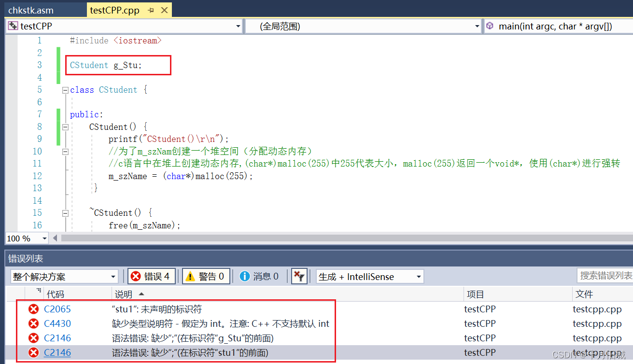Click the 错误列表 panel title
The image size is (633, 364).
26,259
